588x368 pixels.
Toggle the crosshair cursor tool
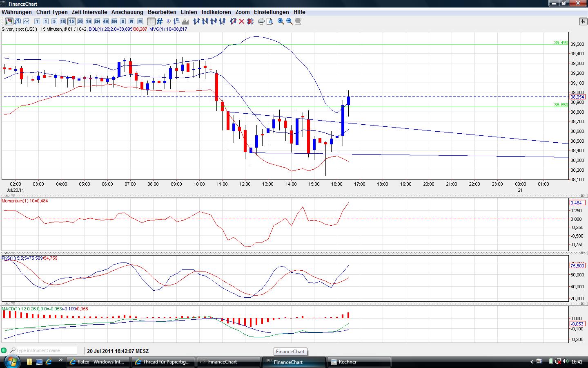click(151, 21)
